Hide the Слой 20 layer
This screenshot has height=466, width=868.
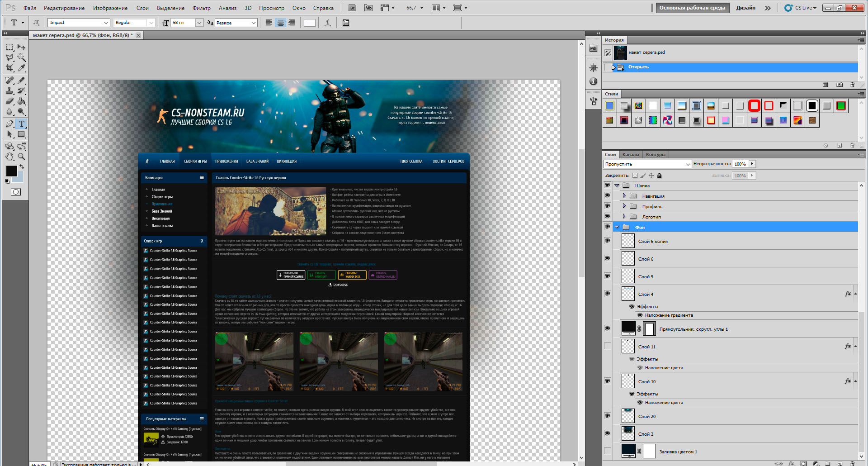[x=607, y=416]
